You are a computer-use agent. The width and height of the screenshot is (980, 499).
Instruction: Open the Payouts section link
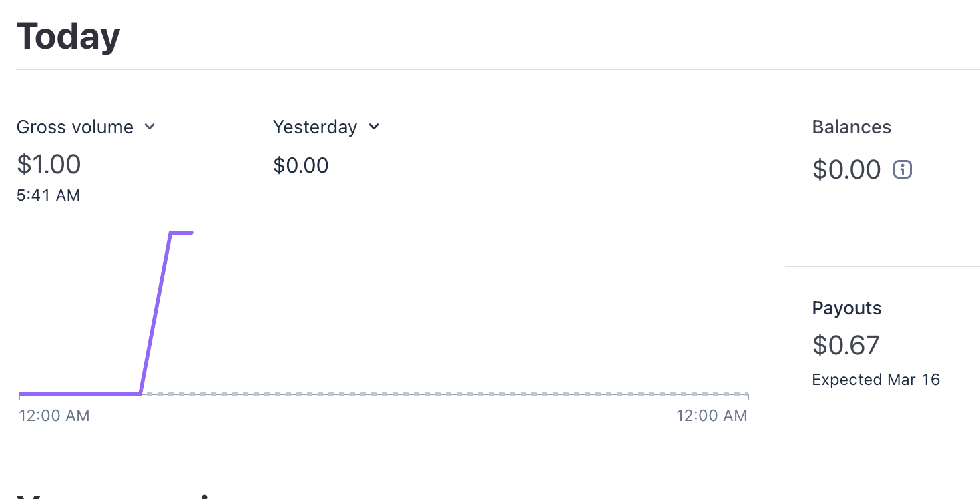pyautogui.click(x=846, y=308)
